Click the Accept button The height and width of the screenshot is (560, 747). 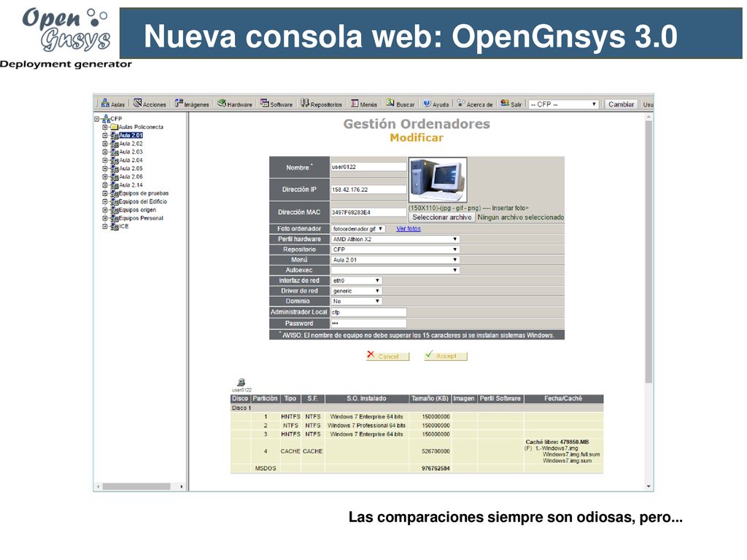pos(446,356)
